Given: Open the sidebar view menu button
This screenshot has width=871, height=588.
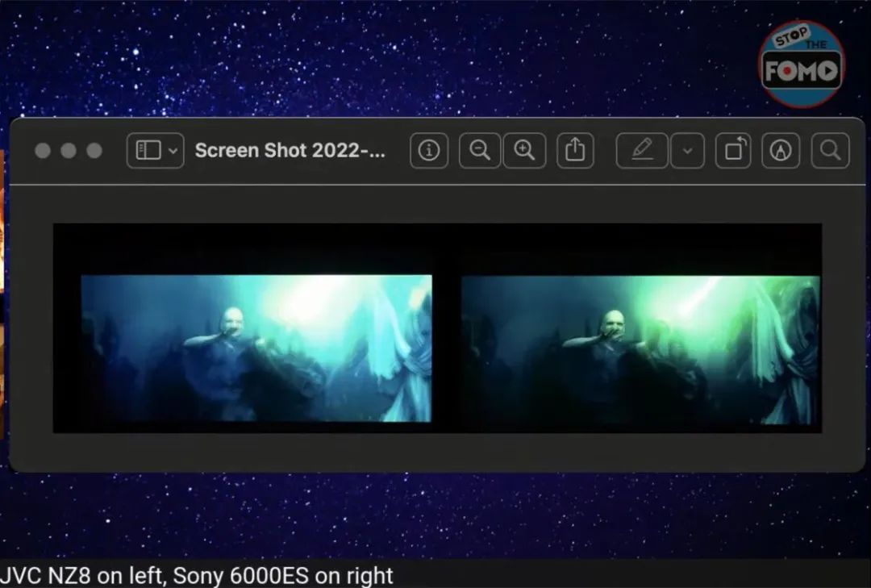Looking at the screenshot, I should [155, 151].
